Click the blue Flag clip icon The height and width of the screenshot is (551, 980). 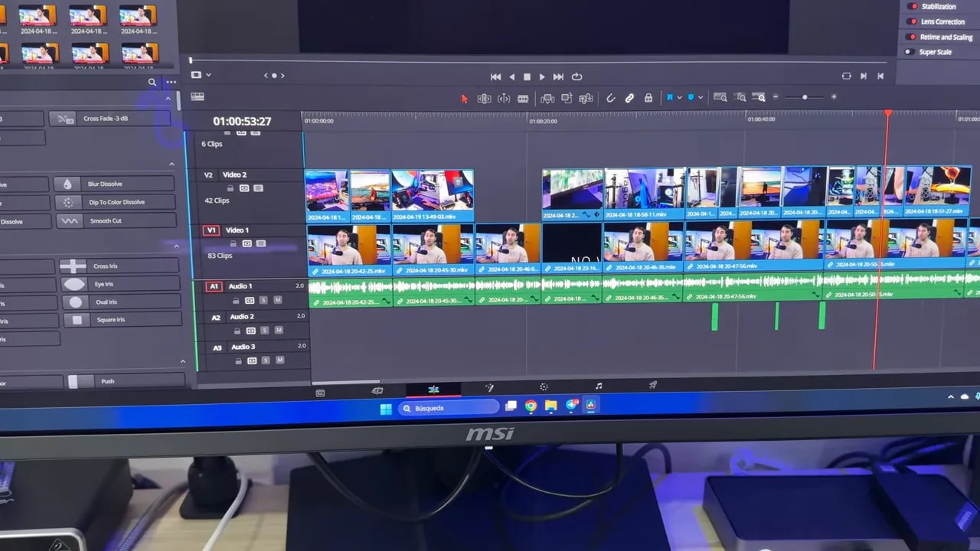click(x=669, y=98)
